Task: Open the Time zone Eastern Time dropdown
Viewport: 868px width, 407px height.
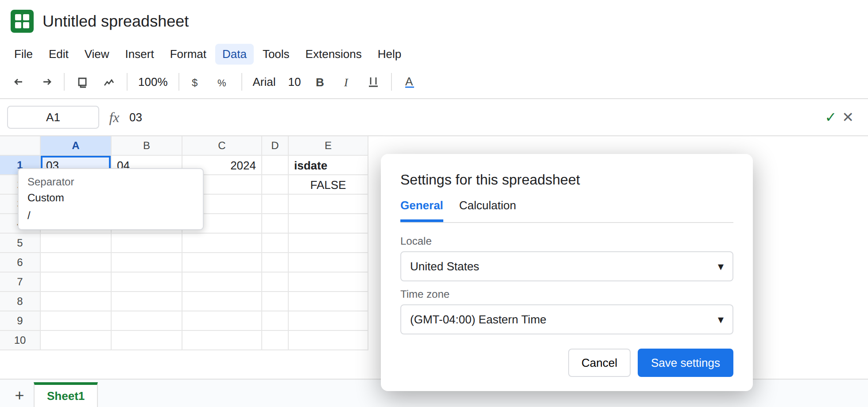Action: (567, 319)
